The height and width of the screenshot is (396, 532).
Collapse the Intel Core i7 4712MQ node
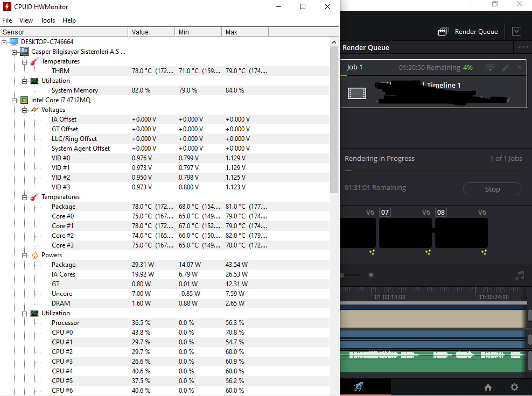point(14,101)
